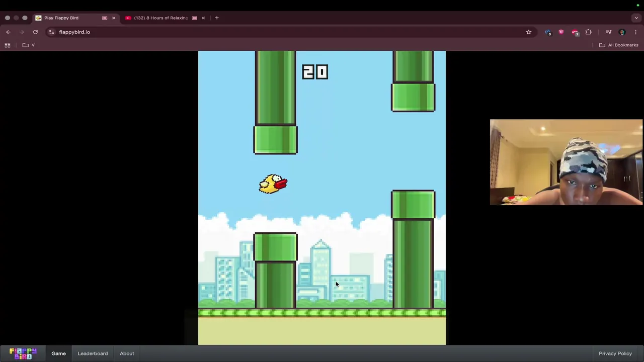Expand the tab search dropdown arrow
644x362 pixels.
636,18
